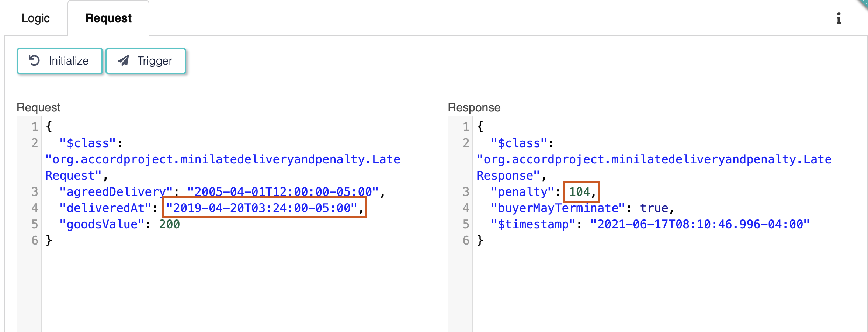The image size is (868, 332).
Task: Click the goodsValue number 200
Action: (169, 224)
